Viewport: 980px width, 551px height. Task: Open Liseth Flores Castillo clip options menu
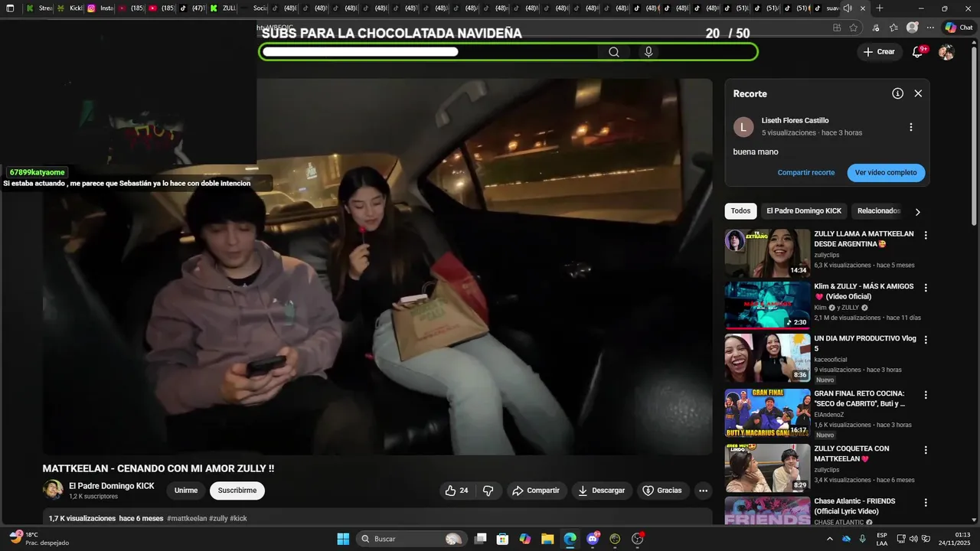910,127
